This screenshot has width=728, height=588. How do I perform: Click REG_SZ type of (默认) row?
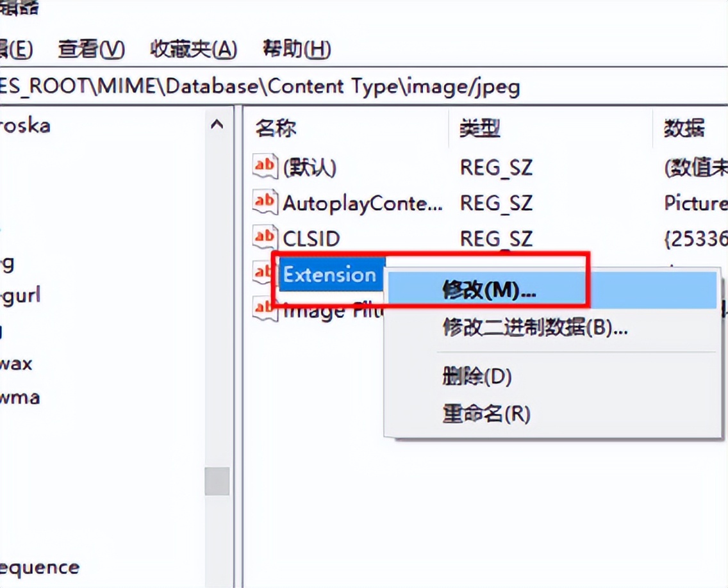tap(496, 168)
